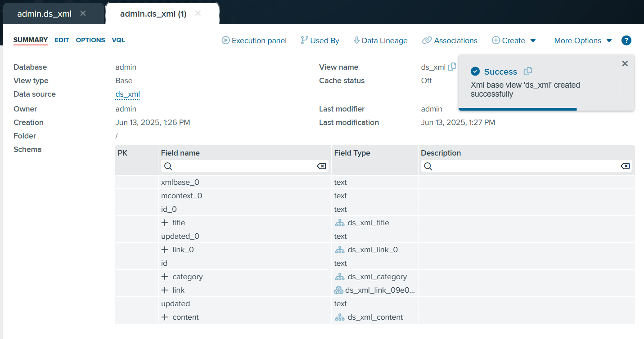
Task: Open the Create dropdown menu
Action: click(x=513, y=40)
